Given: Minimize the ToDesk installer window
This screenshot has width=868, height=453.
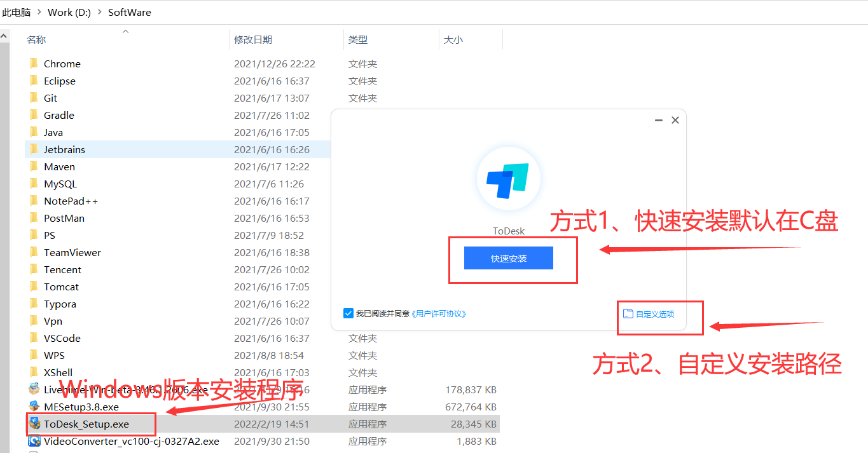Looking at the screenshot, I should [x=659, y=119].
